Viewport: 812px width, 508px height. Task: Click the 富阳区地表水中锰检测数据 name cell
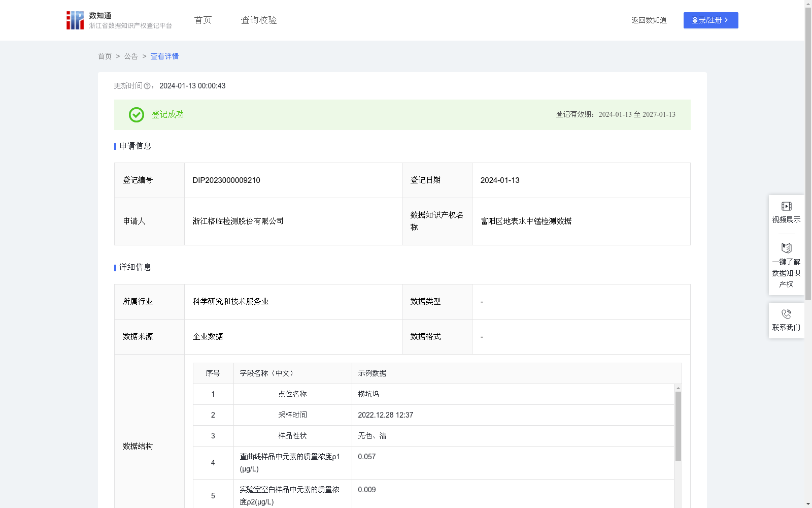click(x=526, y=221)
